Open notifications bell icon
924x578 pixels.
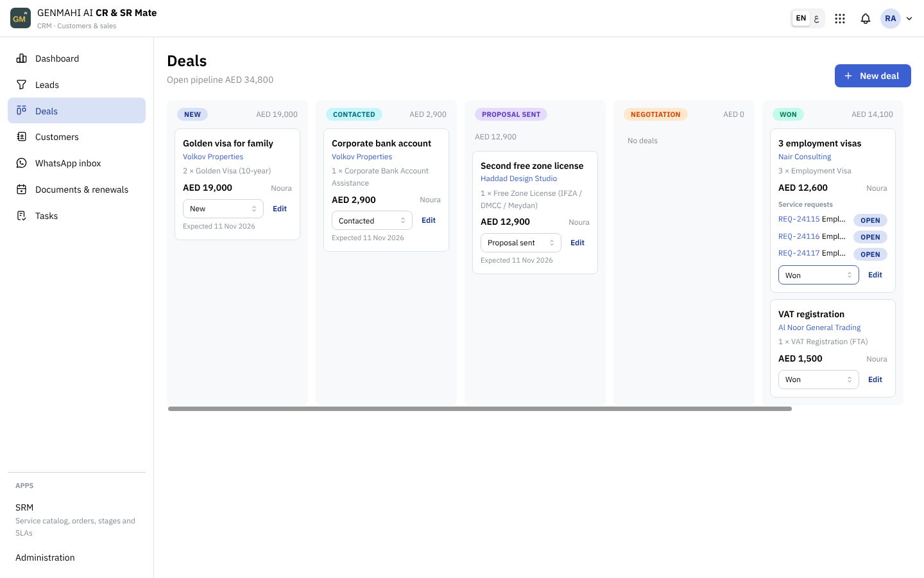pos(866,19)
